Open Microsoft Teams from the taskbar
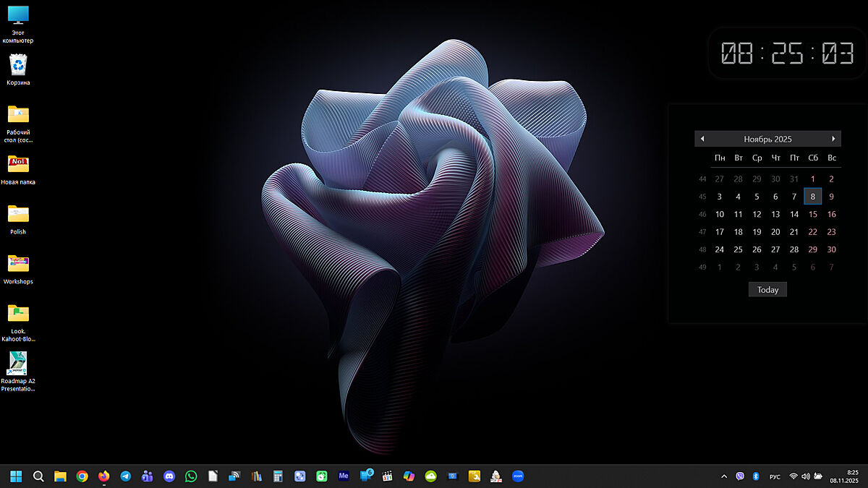The width and height of the screenshot is (868, 488). point(148,476)
